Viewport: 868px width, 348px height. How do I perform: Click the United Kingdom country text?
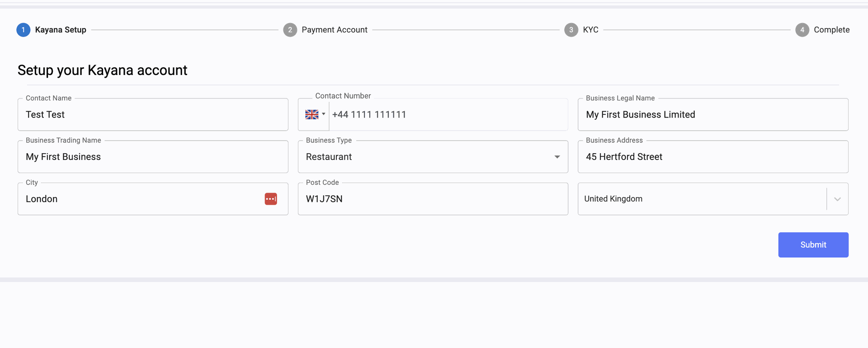pyautogui.click(x=613, y=199)
